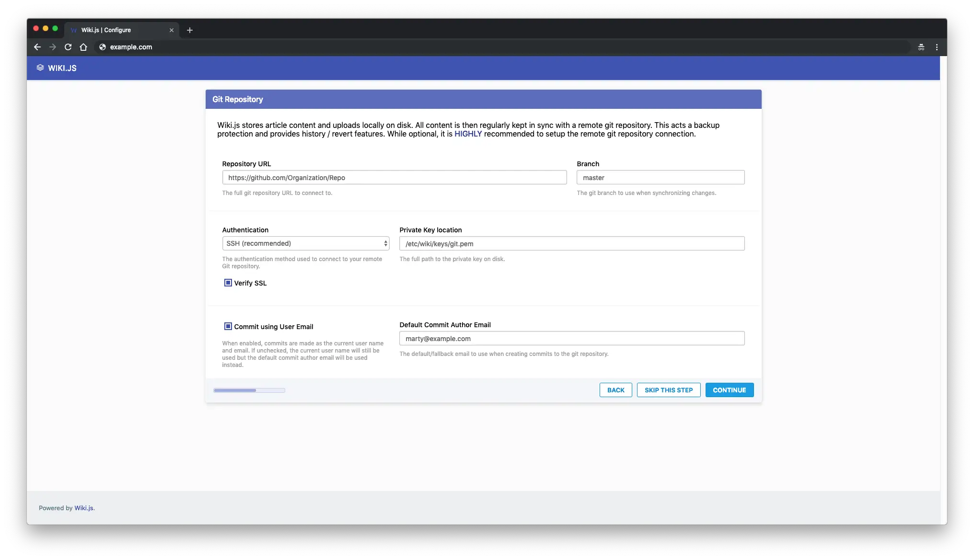
Task: Click 'The full git repository URL' hint
Action: 277,193
